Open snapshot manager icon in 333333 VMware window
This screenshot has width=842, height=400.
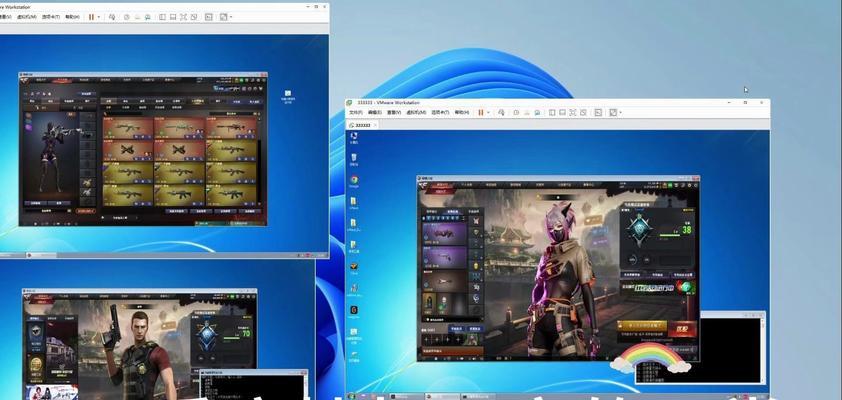tap(536, 112)
